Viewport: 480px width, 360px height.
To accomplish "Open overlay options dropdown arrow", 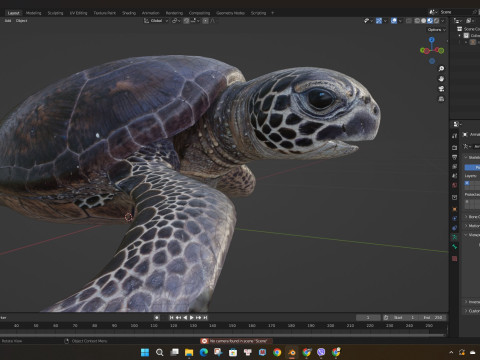I will [400, 21].
